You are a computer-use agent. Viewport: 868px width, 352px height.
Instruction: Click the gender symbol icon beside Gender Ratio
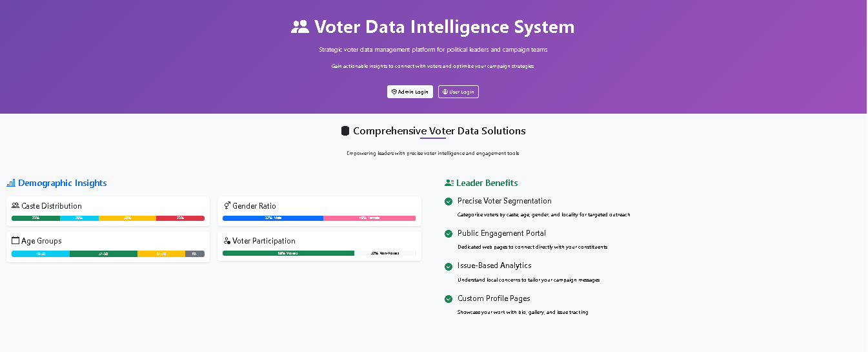[227, 206]
